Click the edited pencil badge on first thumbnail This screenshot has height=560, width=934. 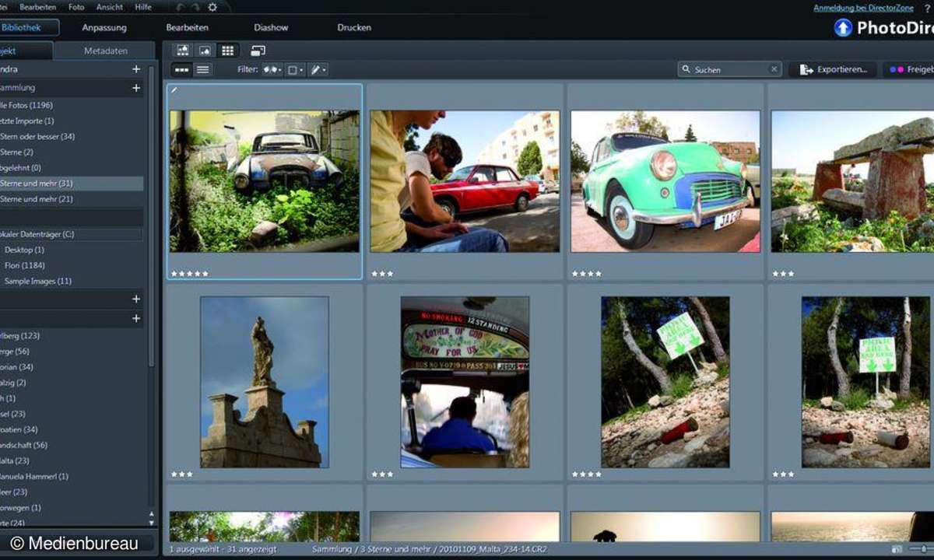click(x=175, y=90)
